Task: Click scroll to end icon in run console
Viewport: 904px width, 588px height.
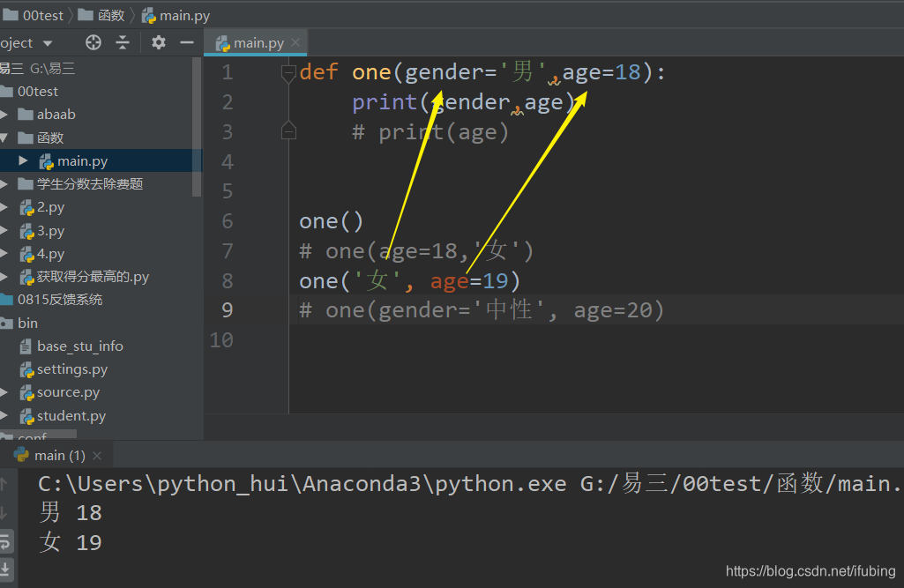Action: tap(4, 569)
